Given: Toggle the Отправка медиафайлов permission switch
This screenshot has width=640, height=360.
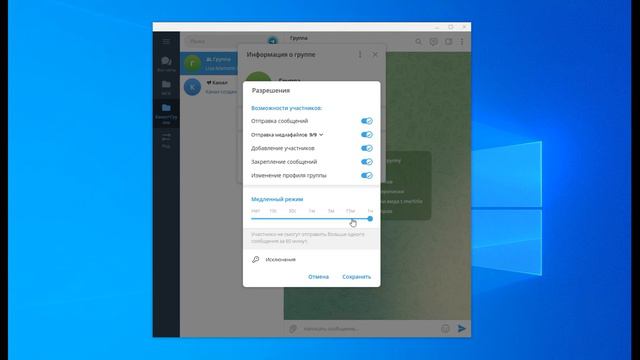Looking at the screenshot, I should pos(367,135).
